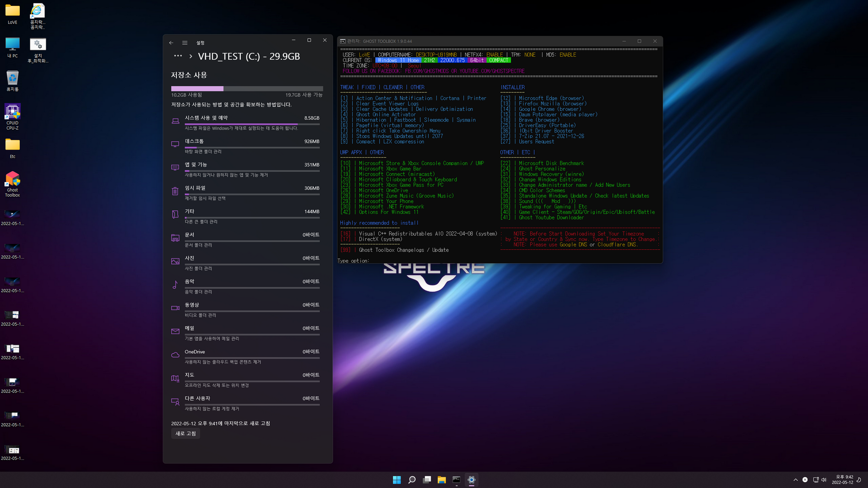Open Windows Start button on taskbar
The width and height of the screenshot is (868, 488).
(x=397, y=480)
